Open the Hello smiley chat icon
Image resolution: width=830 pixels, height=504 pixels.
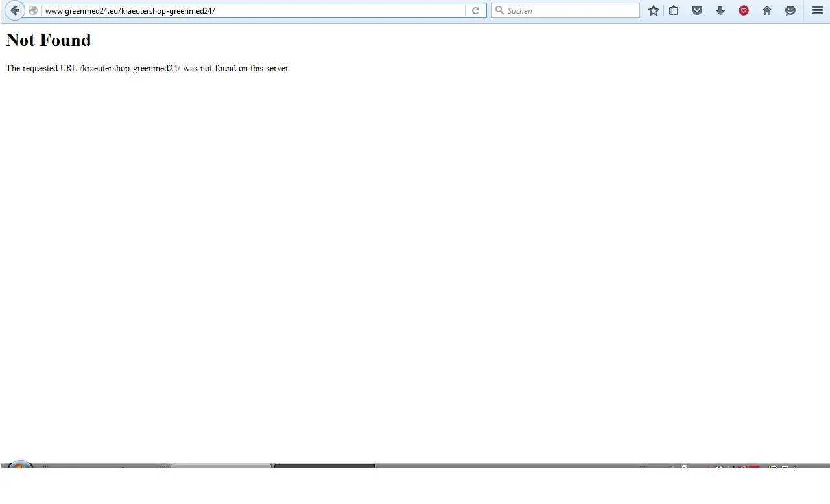[x=790, y=10]
